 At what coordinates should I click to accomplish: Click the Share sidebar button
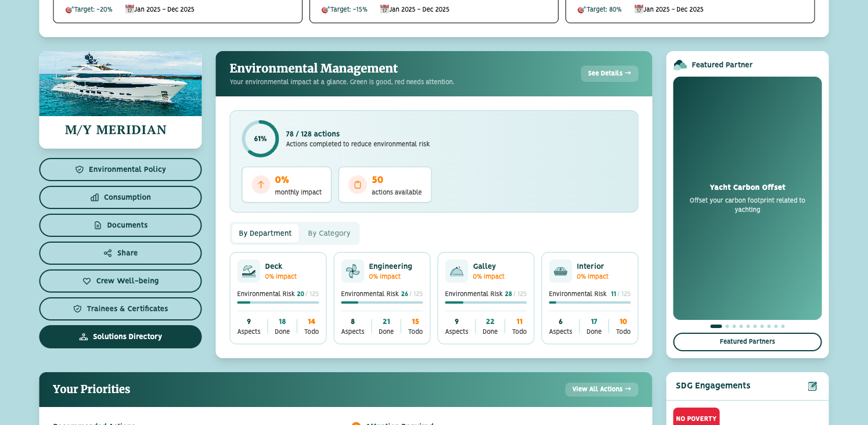(120, 253)
